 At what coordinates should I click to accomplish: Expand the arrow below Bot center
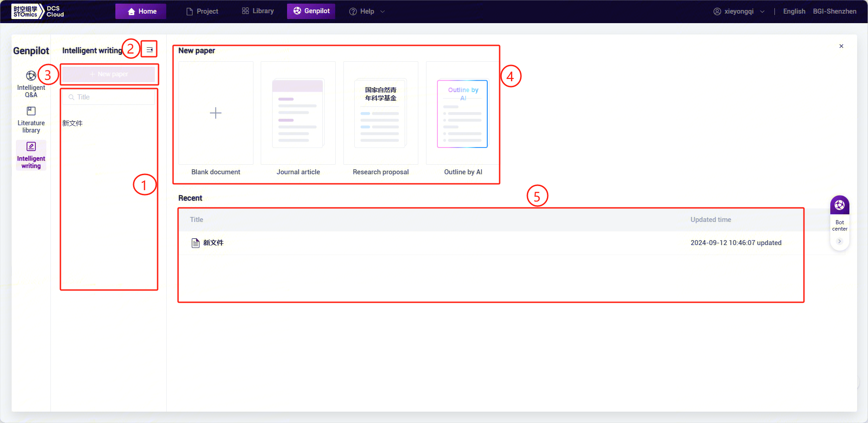coord(839,241)
